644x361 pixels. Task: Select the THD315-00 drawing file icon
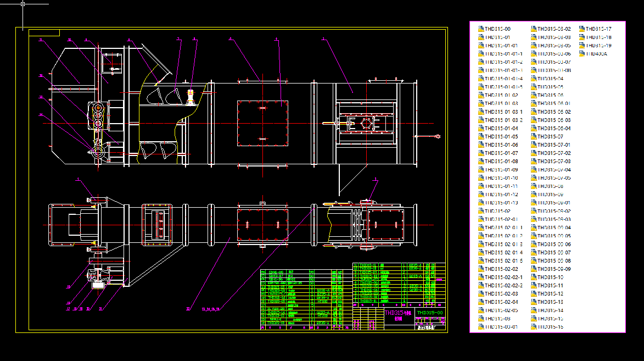coord(481,29)
